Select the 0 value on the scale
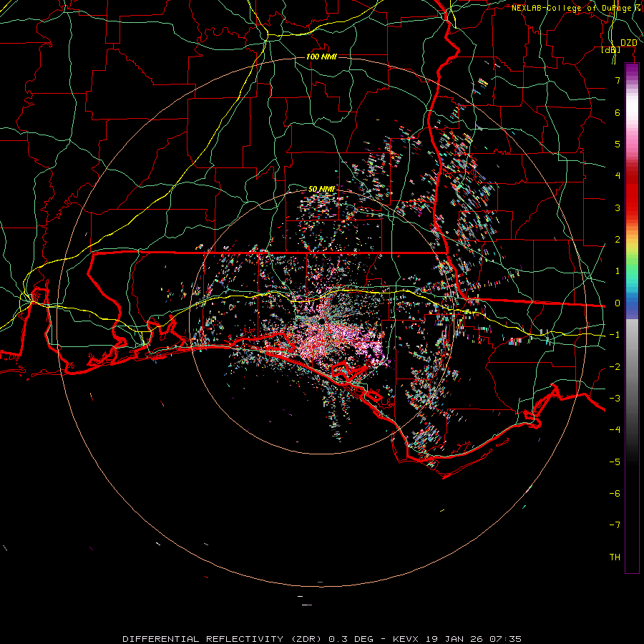Viewport: 644px width, 644px height. click(618, 303)
